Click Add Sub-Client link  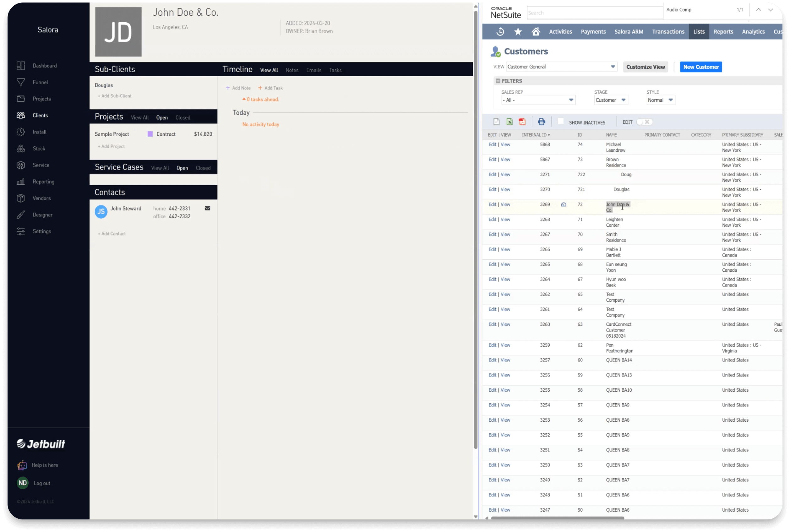(116, 96)
